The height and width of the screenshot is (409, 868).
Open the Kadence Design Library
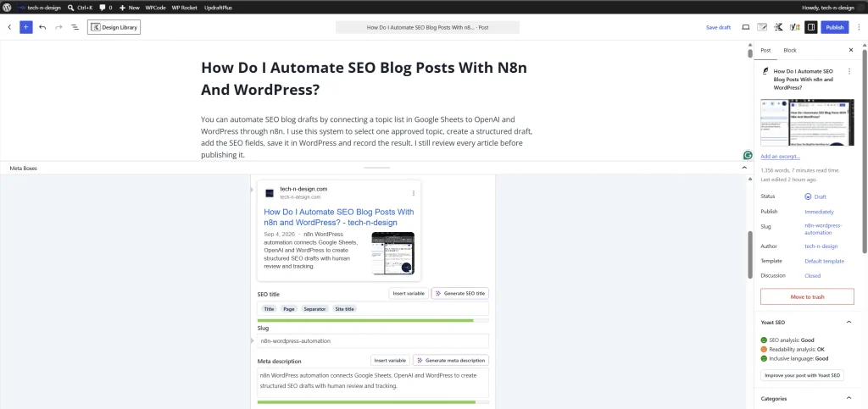[x=114, y=27]
